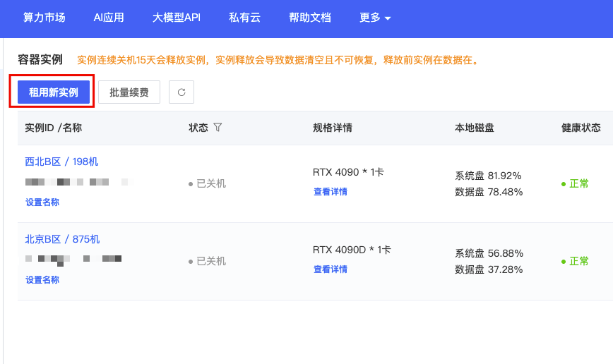Click the 批量续费 button

tap(129, 92)
